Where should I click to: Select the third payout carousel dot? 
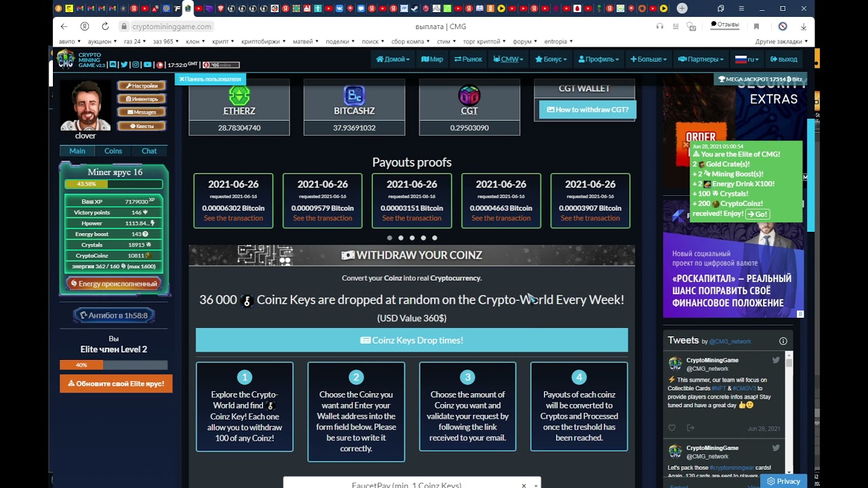pyautogui.click(x=412, y=238)
